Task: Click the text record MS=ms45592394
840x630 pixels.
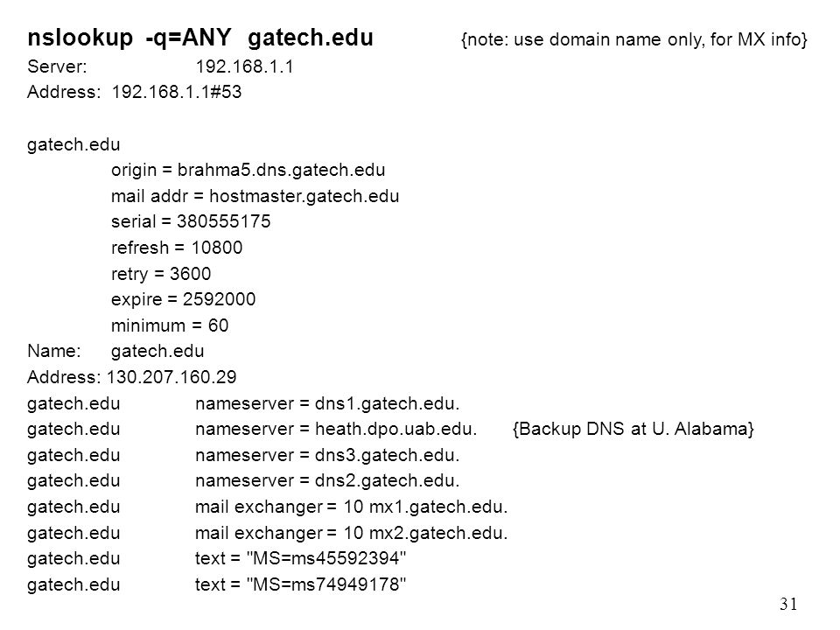Action: point(325,558)
